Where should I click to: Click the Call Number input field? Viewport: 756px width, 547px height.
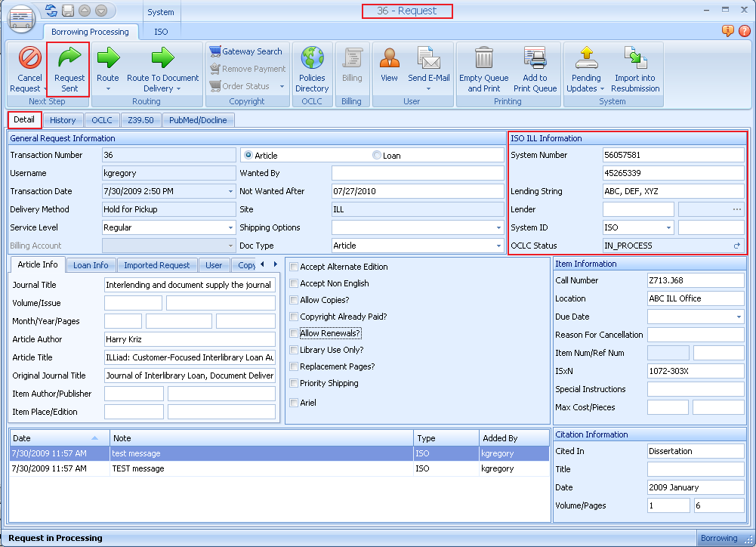[695, 280]
